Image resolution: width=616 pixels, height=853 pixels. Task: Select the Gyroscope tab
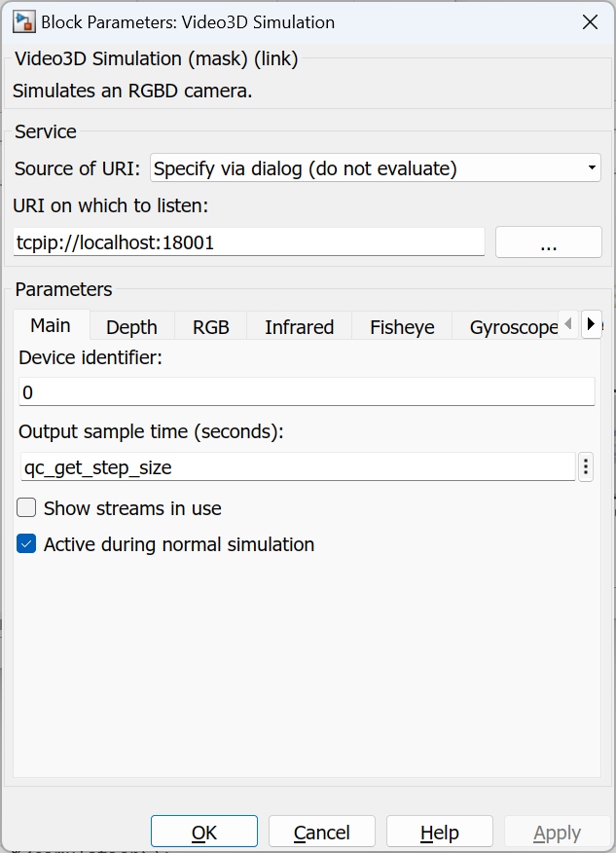pos(513,327)
